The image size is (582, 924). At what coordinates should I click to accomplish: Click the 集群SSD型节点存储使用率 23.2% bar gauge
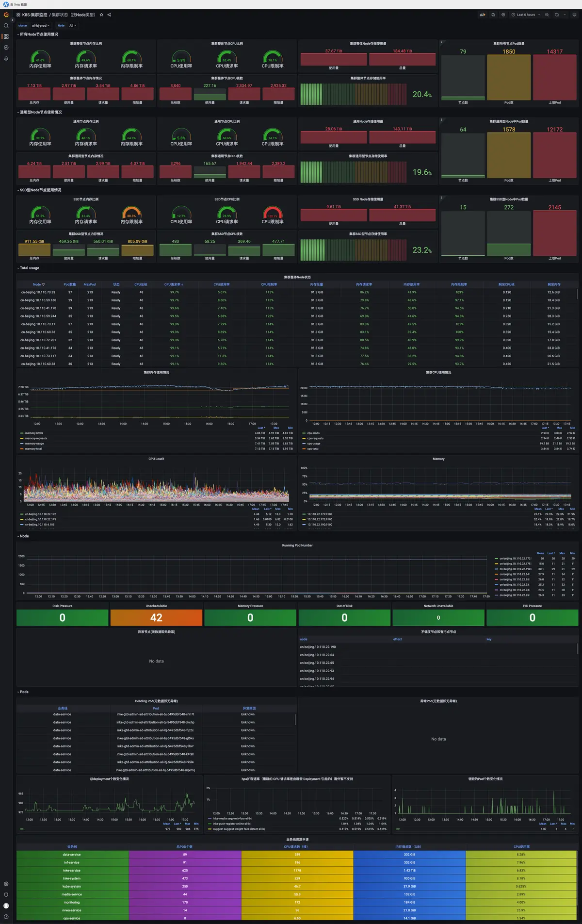point(368,250)
